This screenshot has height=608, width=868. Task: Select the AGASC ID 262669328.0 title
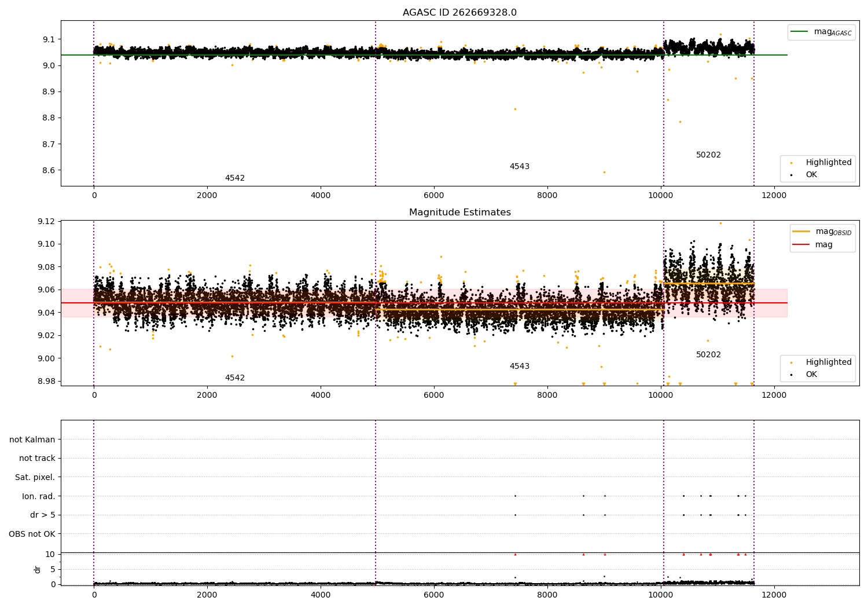click(459, 13)
